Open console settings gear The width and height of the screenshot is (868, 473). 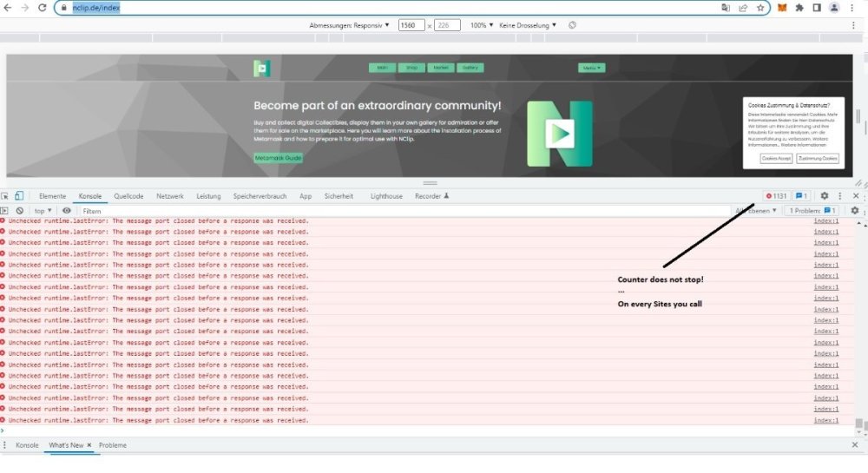855,211
